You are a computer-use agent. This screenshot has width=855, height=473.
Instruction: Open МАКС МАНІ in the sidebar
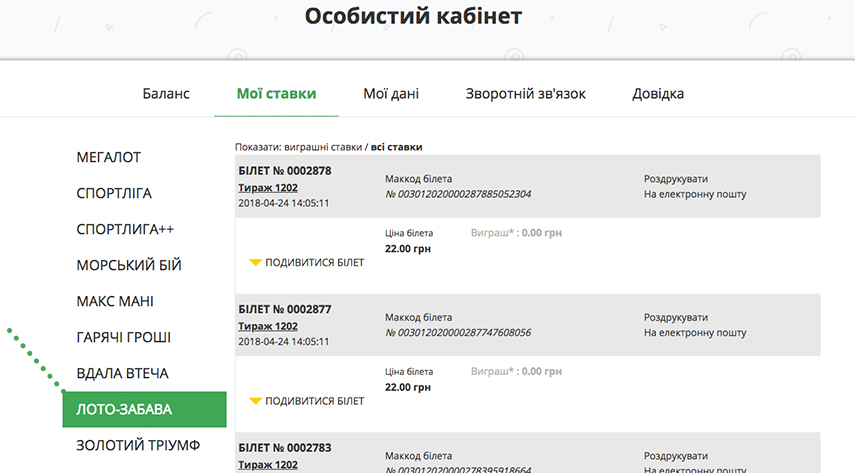point(115,302)
